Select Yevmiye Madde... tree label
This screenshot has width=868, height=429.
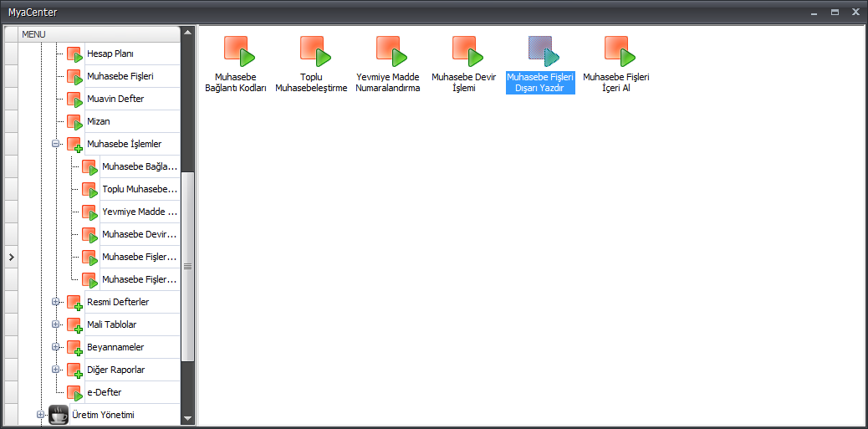click(x=140, y=212)
